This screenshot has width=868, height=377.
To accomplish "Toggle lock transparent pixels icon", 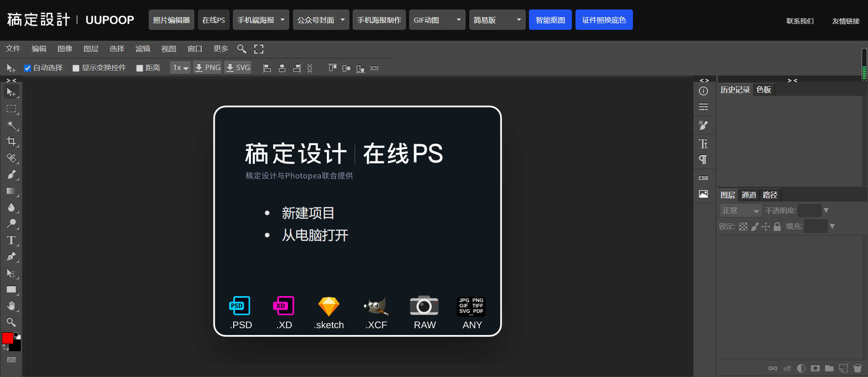I will [x=743, y=226].
